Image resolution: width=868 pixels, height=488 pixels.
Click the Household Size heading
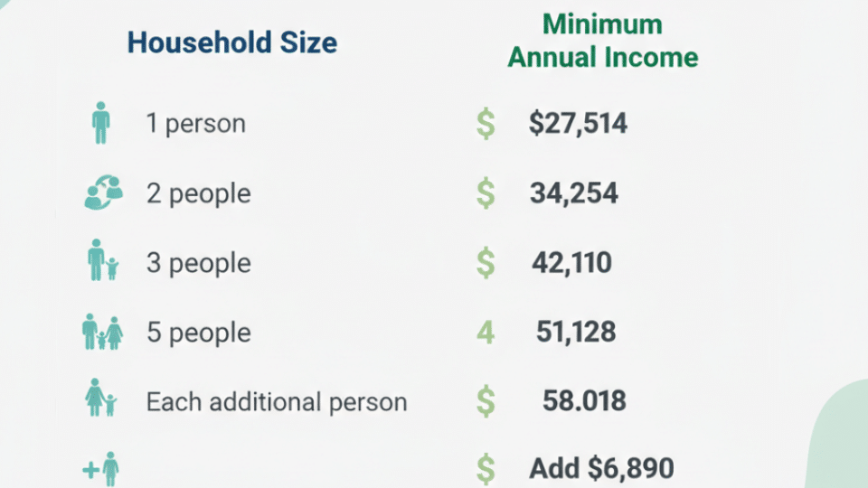[231, 42]
